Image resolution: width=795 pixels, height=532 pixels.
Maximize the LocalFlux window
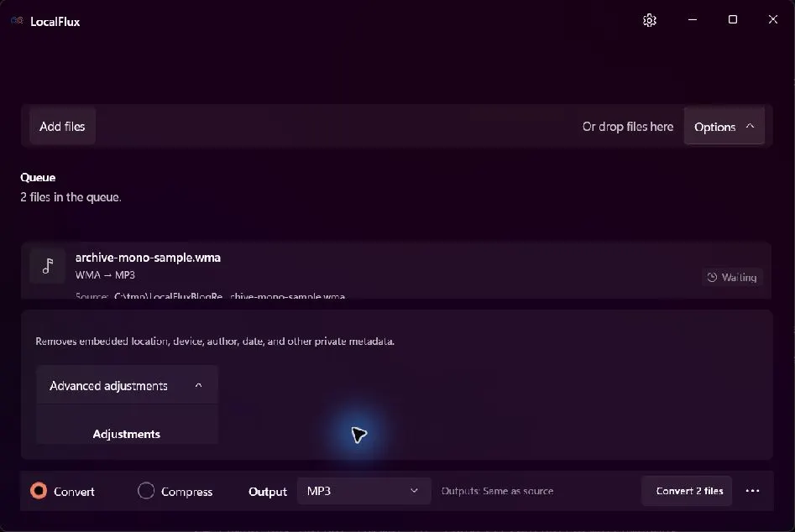point(733,20)
